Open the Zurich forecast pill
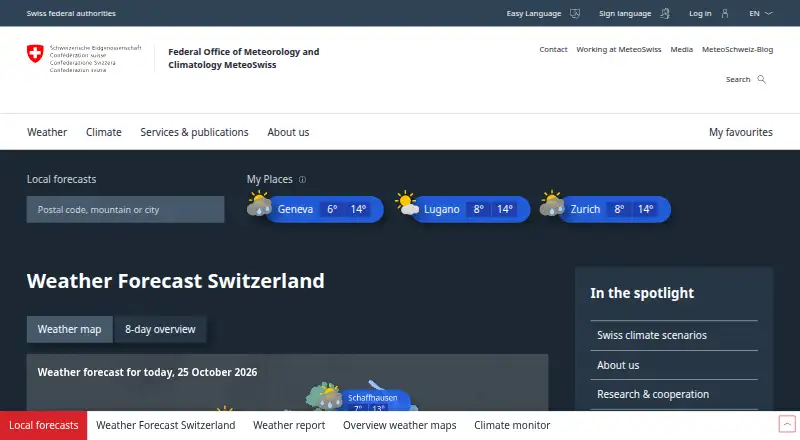This screenshot has width=800, height=440. point(614,209)
